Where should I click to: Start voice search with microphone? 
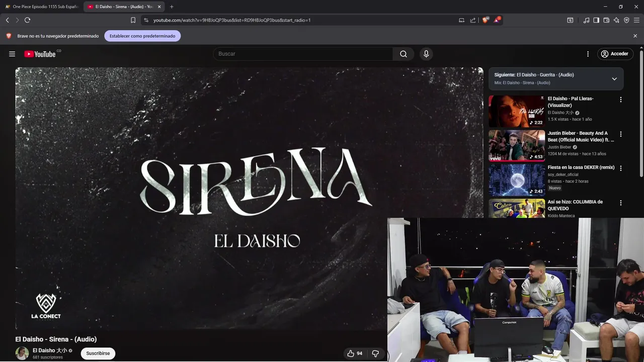426,54
